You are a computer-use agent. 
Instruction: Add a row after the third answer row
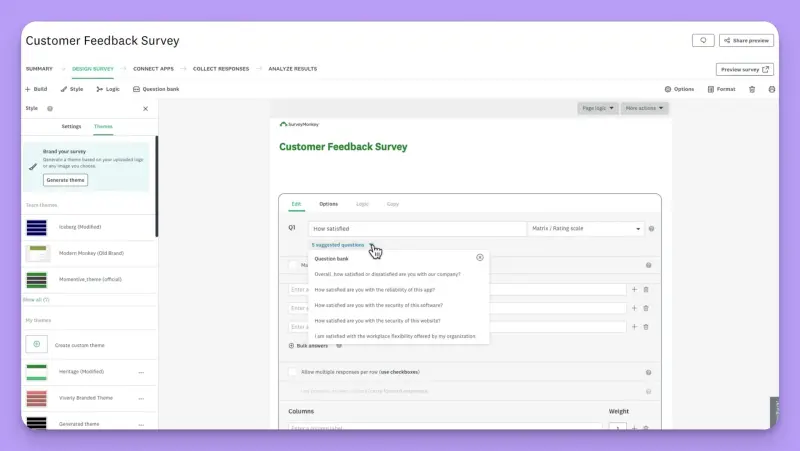tap(634, 327)
